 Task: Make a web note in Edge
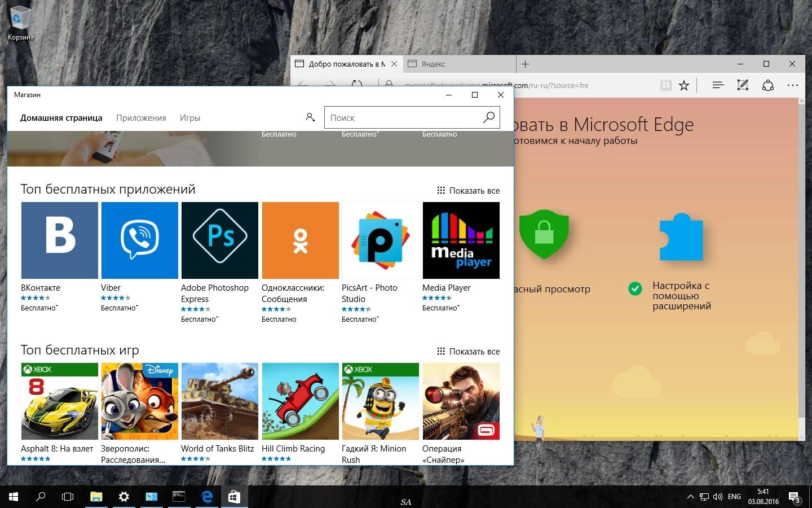[743, 85]
